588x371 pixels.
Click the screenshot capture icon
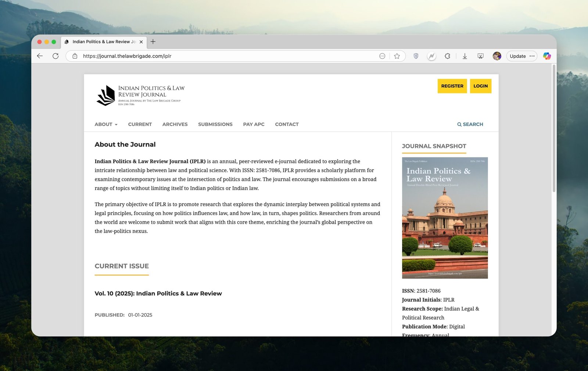480,56
